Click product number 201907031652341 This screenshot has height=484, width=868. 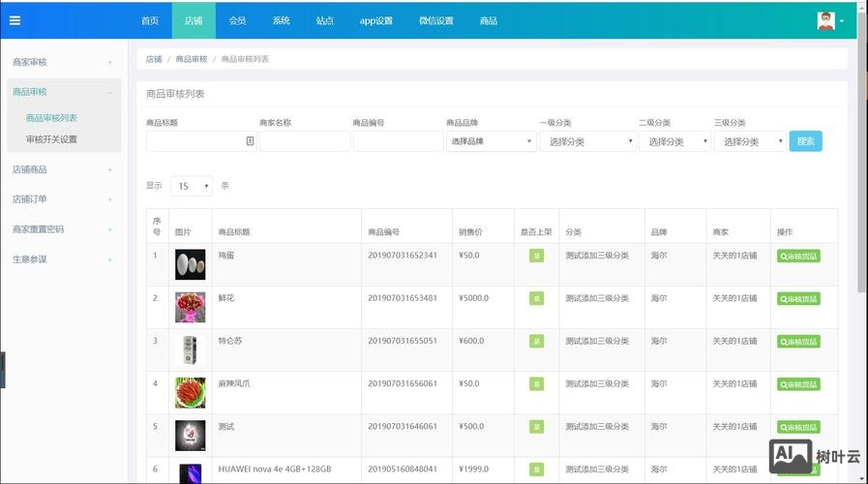tap(403, 256)
